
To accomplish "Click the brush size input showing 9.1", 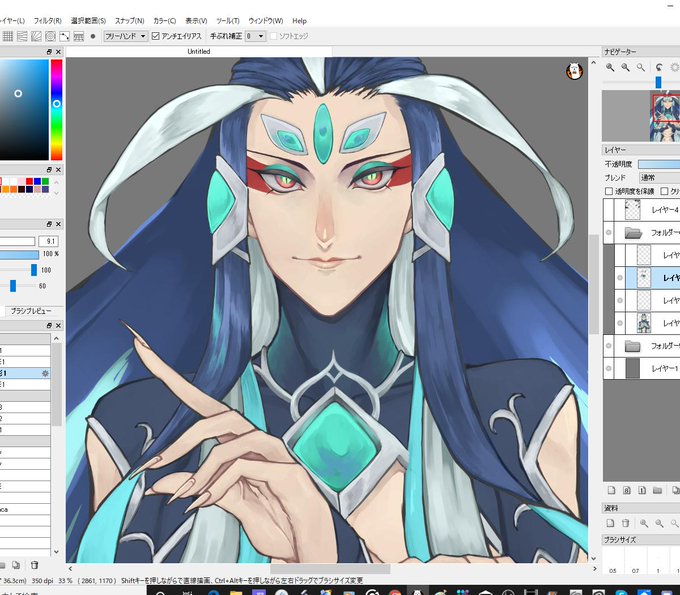I will 49,242.
